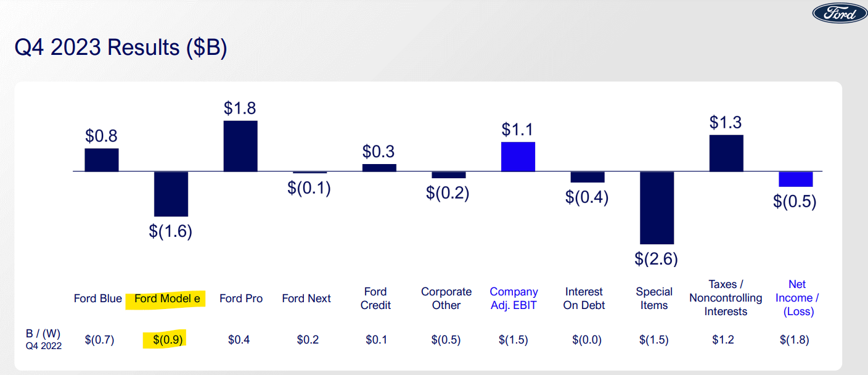This screenshot has width=868, height=375.
Task: Click the B / (W) Q4 2022 row label
Action: 43,340
